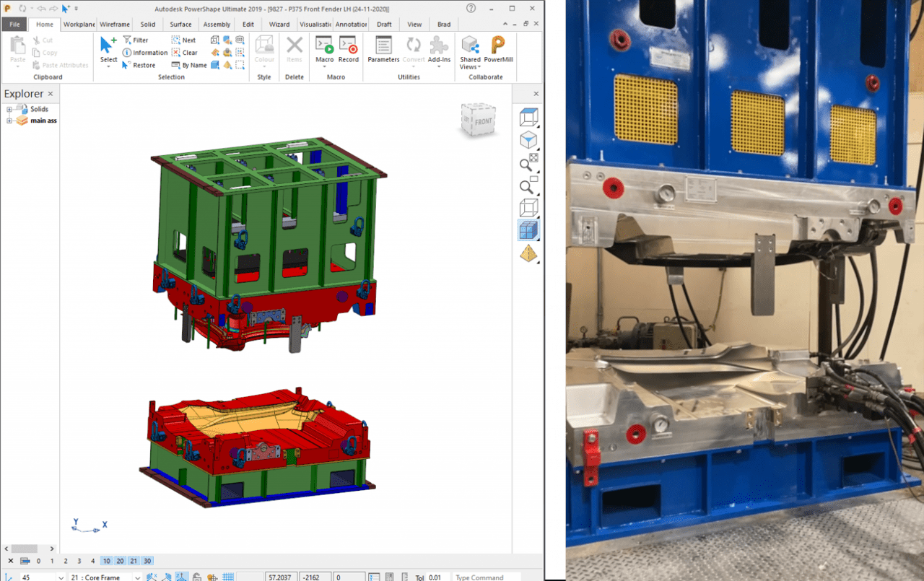Open the Core Frame level combo box
This screenshot has height=581, width=924.
coord(137,577)
